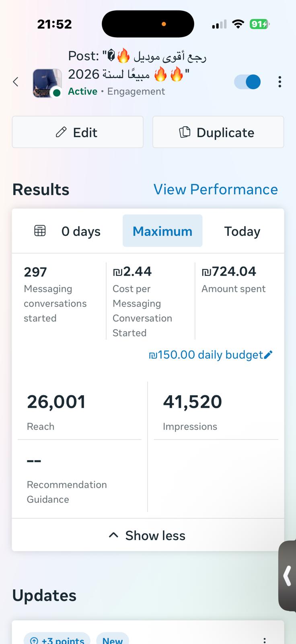
Task: Tap the battery indicator in status bar
Action: point(259,25)
